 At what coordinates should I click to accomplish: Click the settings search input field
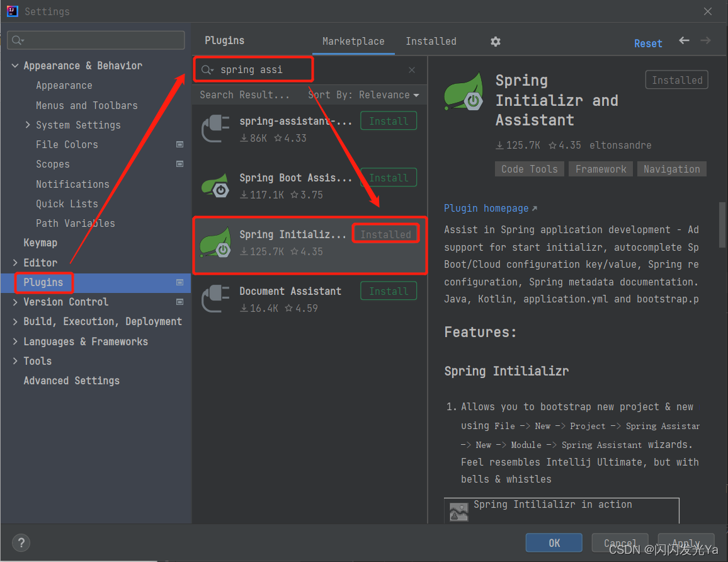coord(96,40)
